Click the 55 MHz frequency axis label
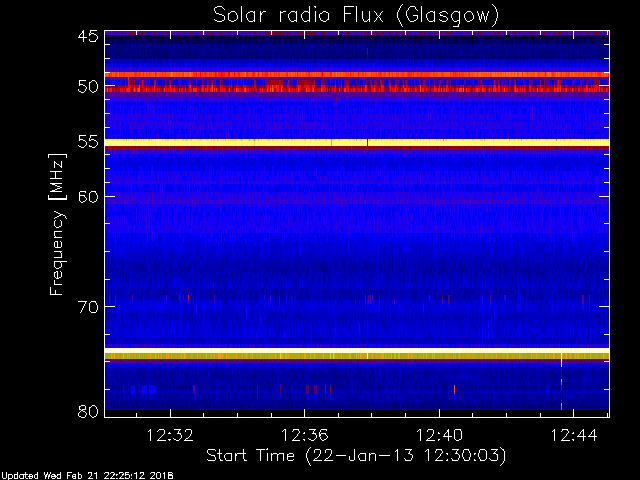This screenshot has height=480, width=640. coord(88,142)
